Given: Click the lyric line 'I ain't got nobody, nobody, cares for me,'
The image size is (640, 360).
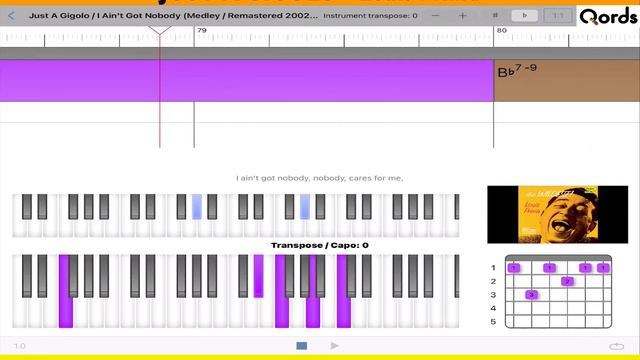Looking at the screenshot, I should (x=320, y=178).
